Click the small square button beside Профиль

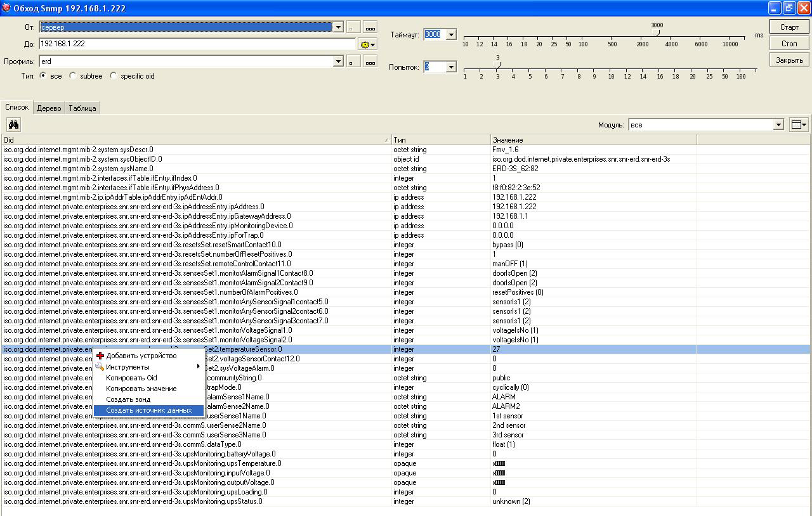[x=353, y=61]
